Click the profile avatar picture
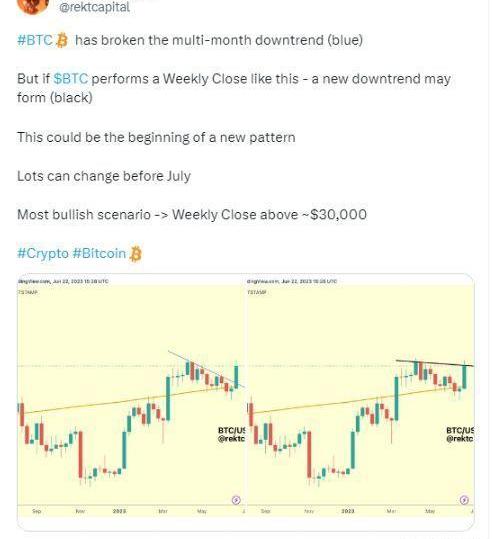This screenshot has width=492, height=539. [33, 5]
